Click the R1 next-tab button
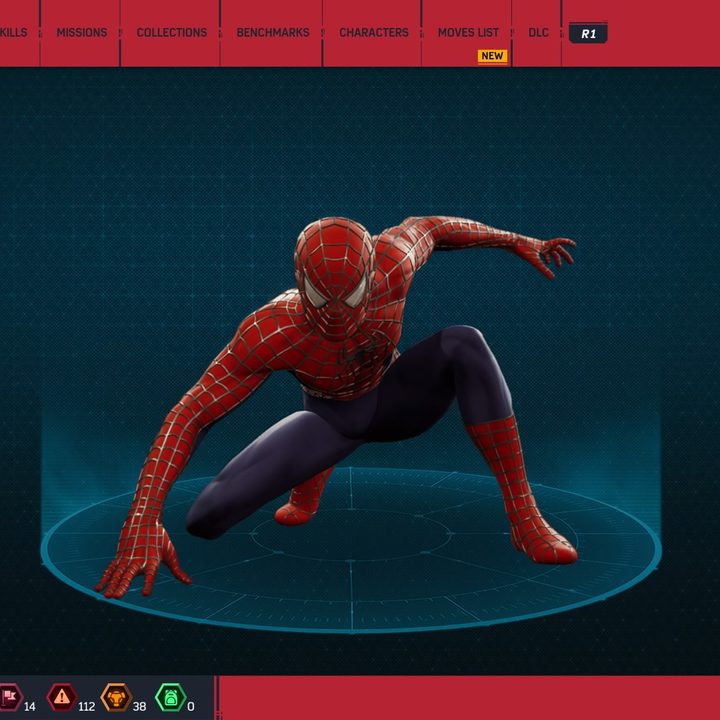 tap(588, 34)
